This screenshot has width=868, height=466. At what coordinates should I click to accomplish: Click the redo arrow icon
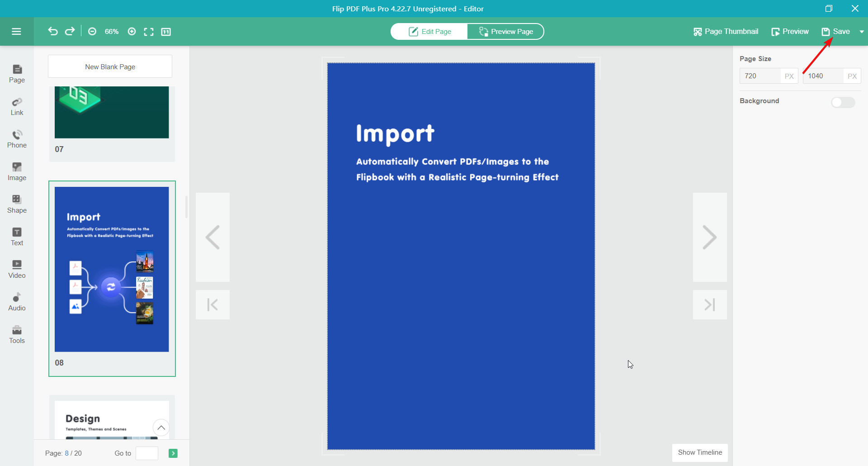pyautogui.click(x=70, y=31)
